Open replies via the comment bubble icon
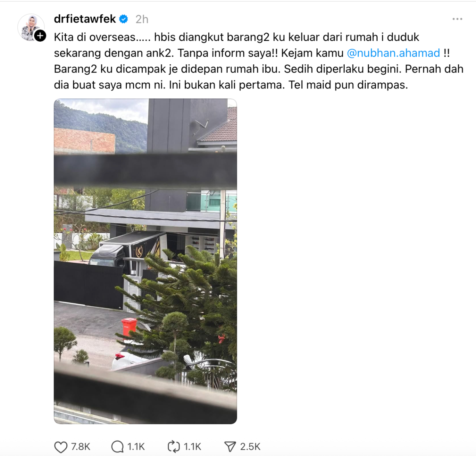The height and width of the screenshot is (456, 476). tap(117, 447)
